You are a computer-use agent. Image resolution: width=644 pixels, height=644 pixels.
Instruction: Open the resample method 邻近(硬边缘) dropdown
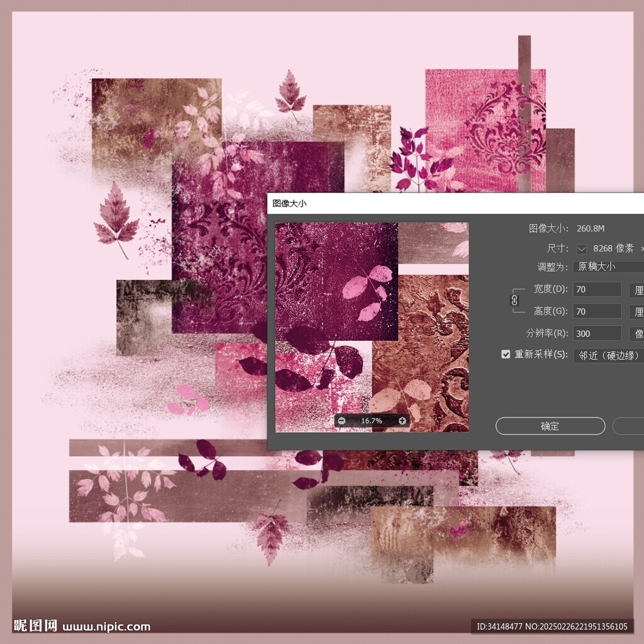click(608, 355)
